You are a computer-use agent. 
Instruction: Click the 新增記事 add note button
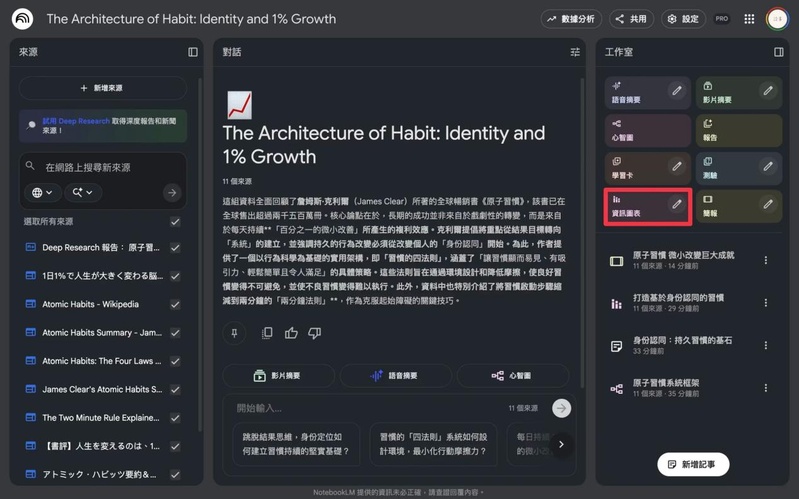pyautogui.click(x=693, y=464)
